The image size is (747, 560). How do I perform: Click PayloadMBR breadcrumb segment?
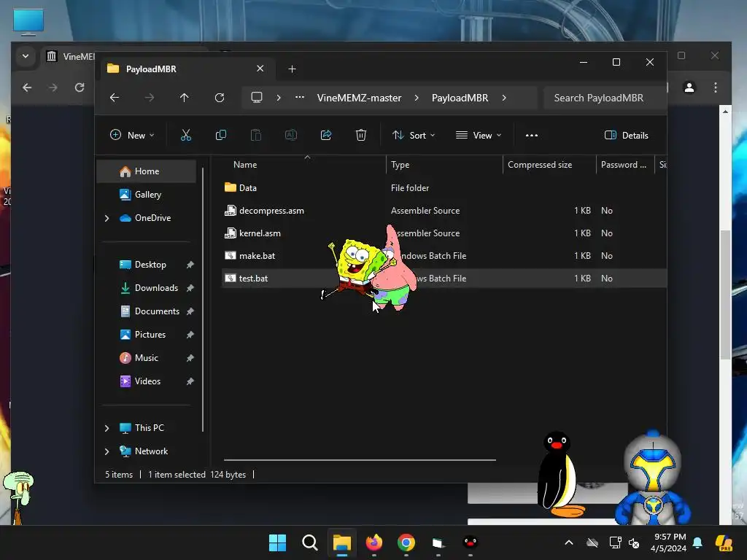click(x=460, y=98)
